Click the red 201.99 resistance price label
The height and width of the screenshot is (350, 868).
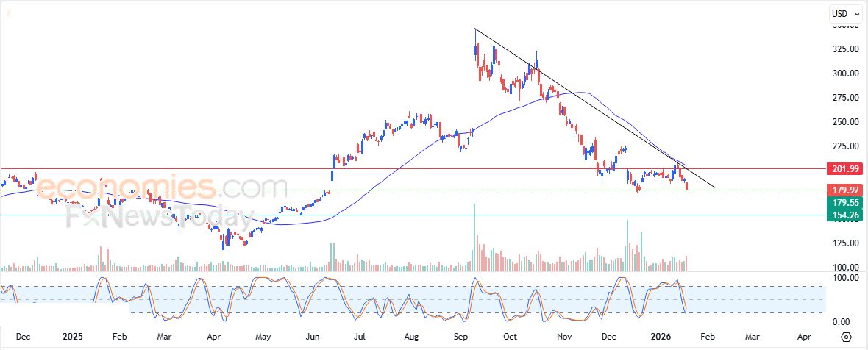(x=845, y=169)
